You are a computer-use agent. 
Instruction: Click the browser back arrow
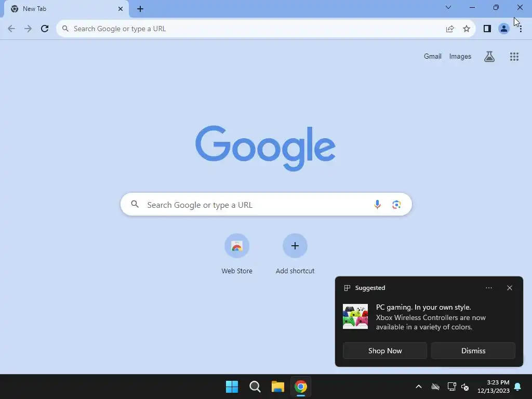click(x=11, y=29)
